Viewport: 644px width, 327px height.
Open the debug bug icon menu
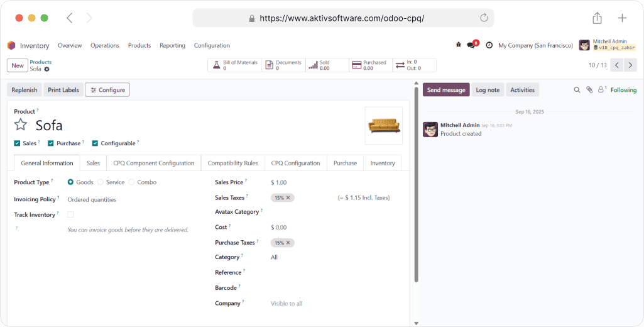pos(458,45)
